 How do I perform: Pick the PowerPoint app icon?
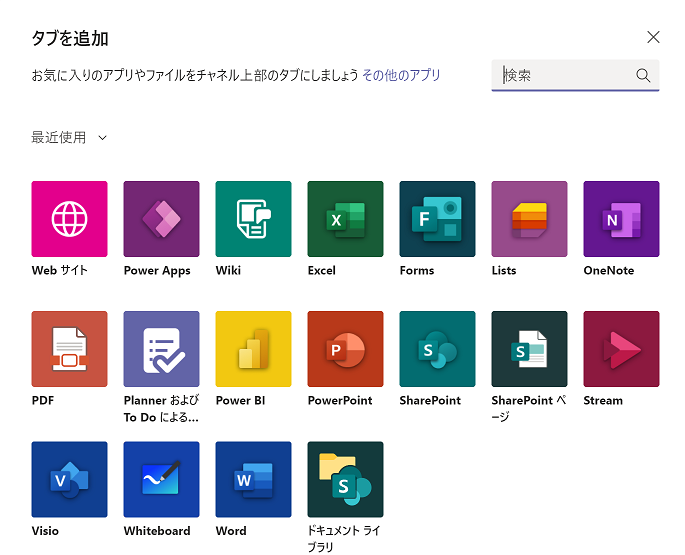(x=345, y=349)
